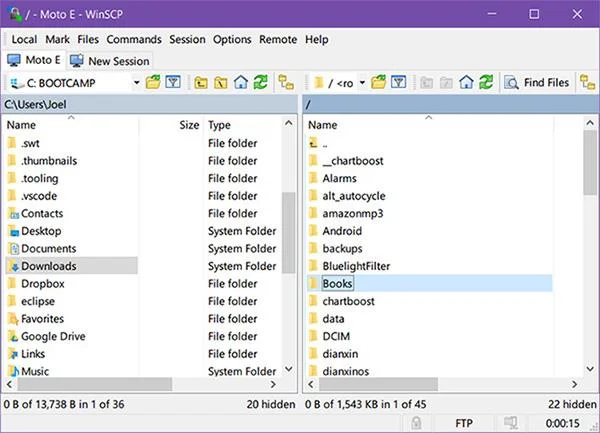Open the local directory folder icon
Screen dimensions: 600x433
[153, 82]
